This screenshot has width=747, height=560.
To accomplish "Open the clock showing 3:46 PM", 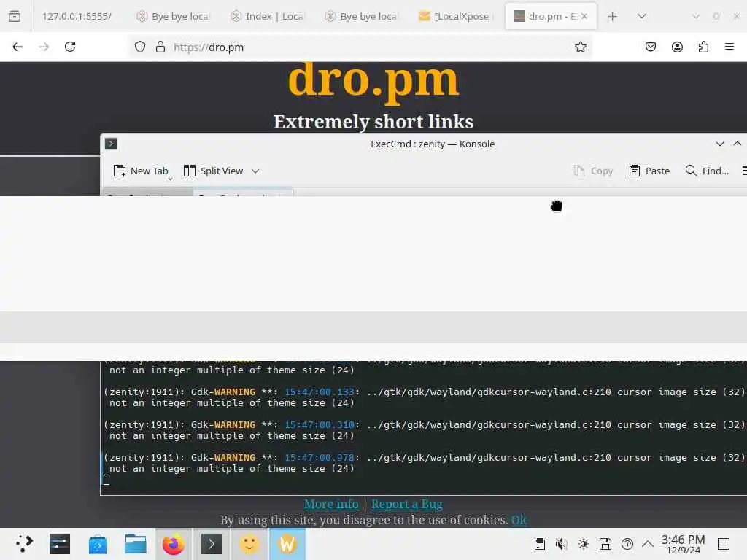I will (683, 544).
